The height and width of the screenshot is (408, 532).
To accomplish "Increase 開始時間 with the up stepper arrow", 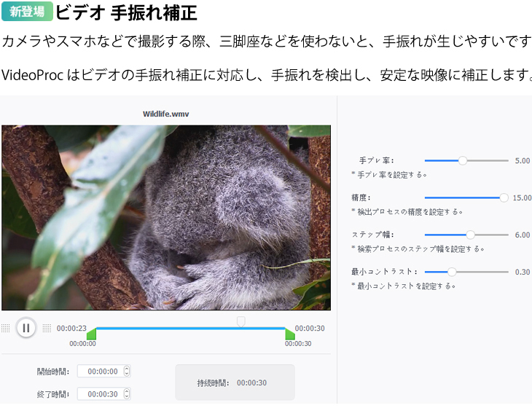I will [x=127, y=369].
